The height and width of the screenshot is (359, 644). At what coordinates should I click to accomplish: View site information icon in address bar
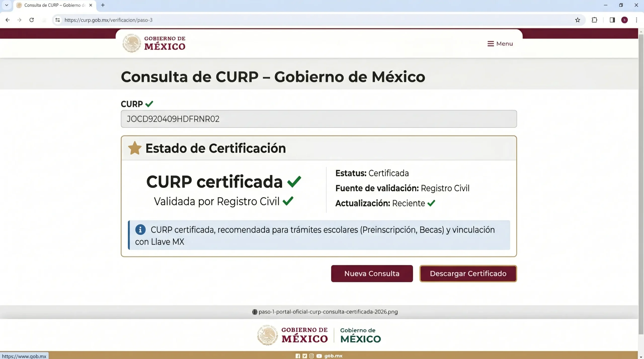pyautogui.click(x=58, y=20)
